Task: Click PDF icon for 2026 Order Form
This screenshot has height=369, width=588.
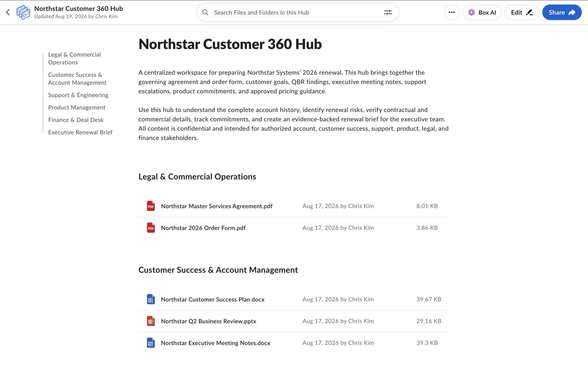Action: coord(151,228)
